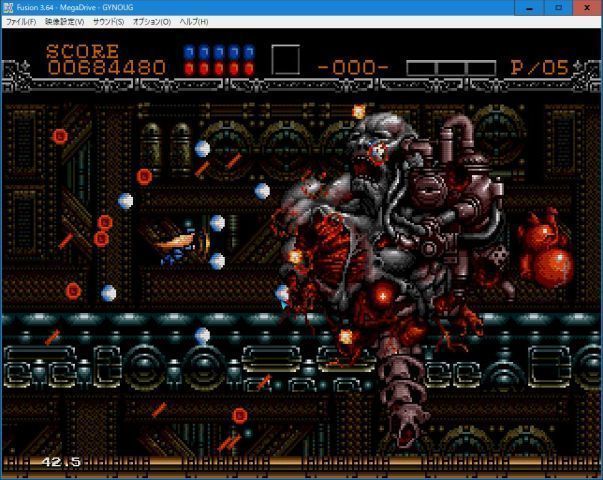Click the three-segment gauge in HUD
The height and width of the screenshot is (480, 603).
pyautogui.click(x=451, y=68)
